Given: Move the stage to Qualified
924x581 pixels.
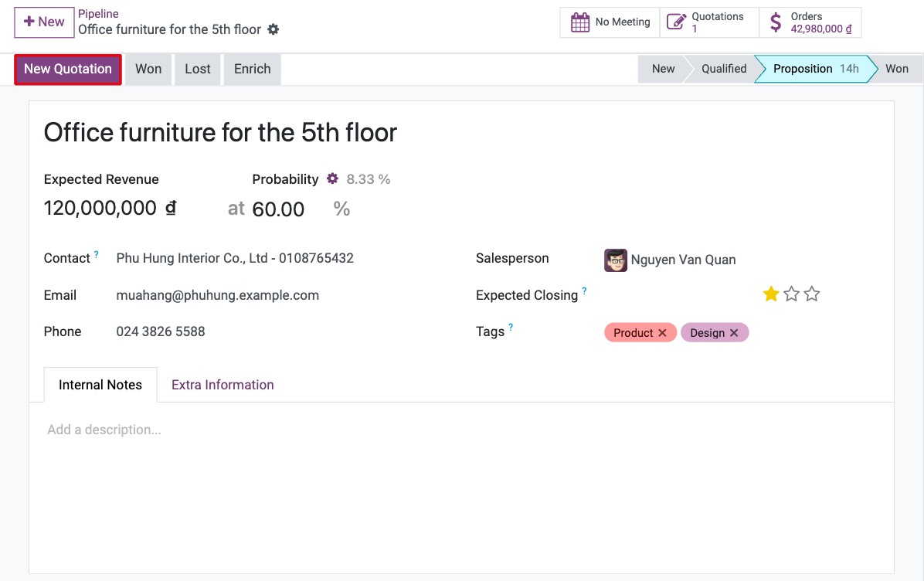Looking at the screenshot, I should pos(724,69).
